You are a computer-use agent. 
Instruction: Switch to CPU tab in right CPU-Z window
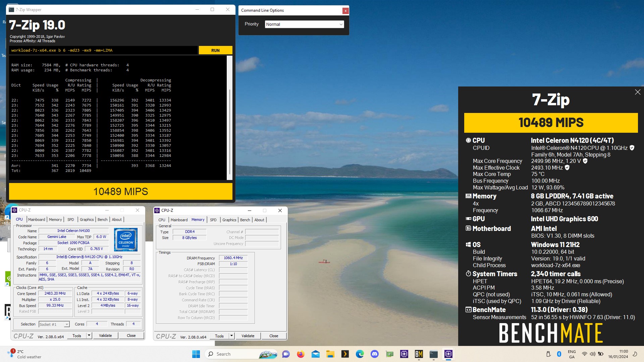click(162, 220)
